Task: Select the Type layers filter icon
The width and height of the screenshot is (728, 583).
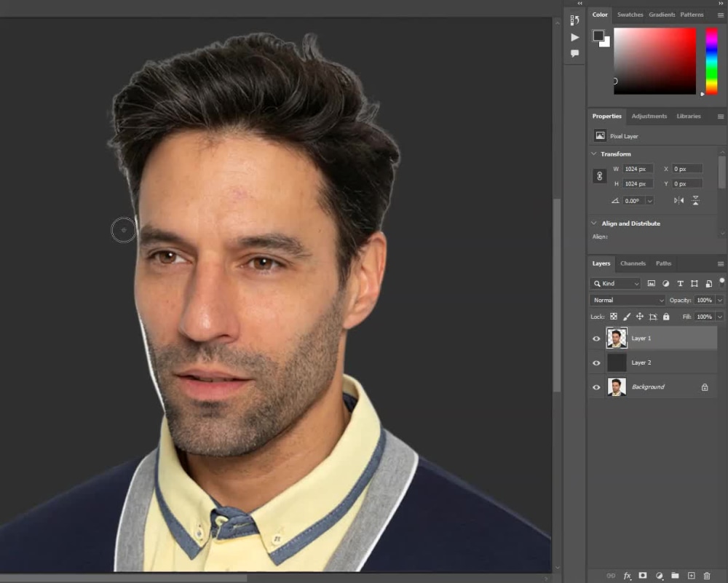Action: coord(680,284)
